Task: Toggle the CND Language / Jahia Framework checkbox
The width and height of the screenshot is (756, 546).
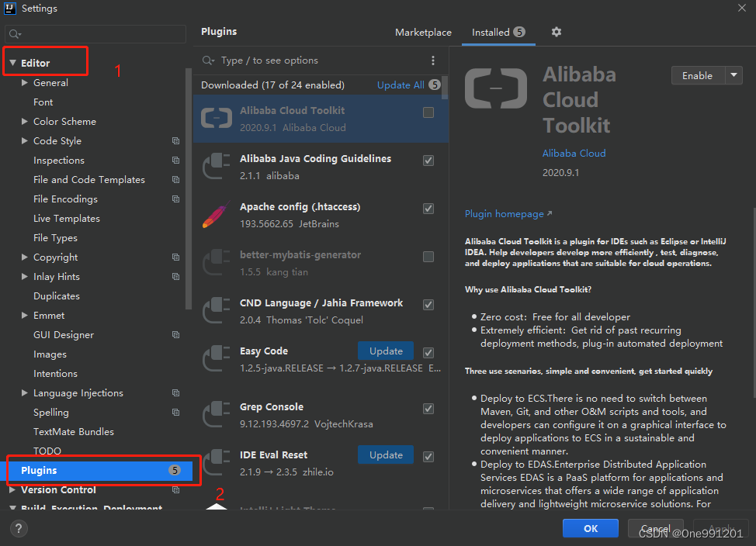Action: [x=428, y=305]
